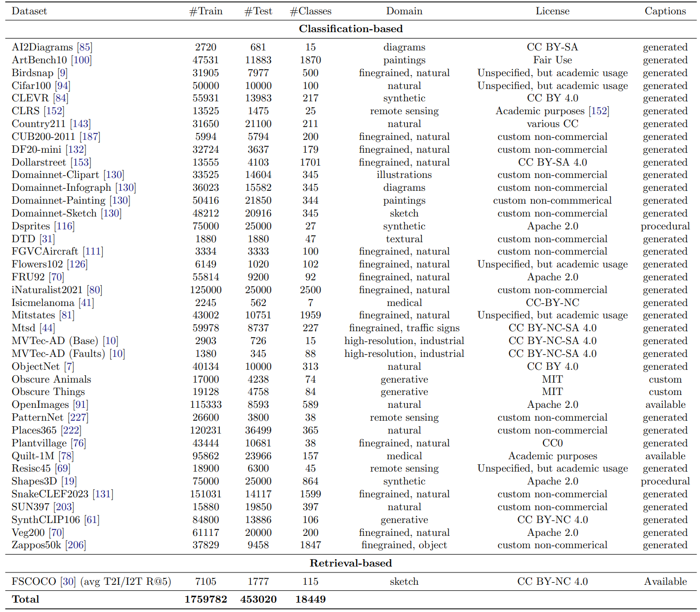Click the Total row label
The image size is (700, 612).
point(25,599)
